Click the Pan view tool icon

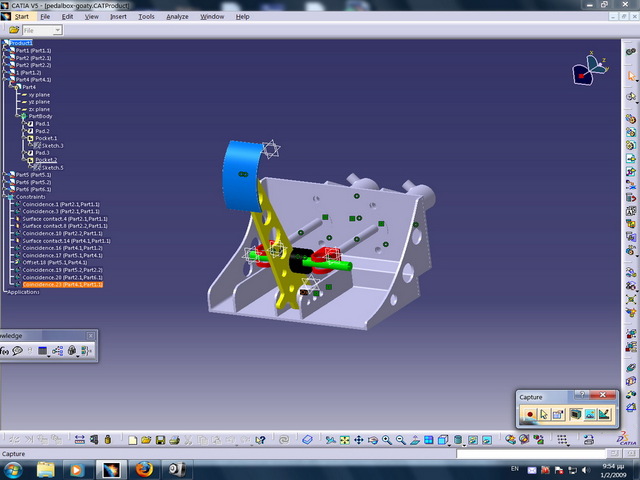(x=358, y=440)
